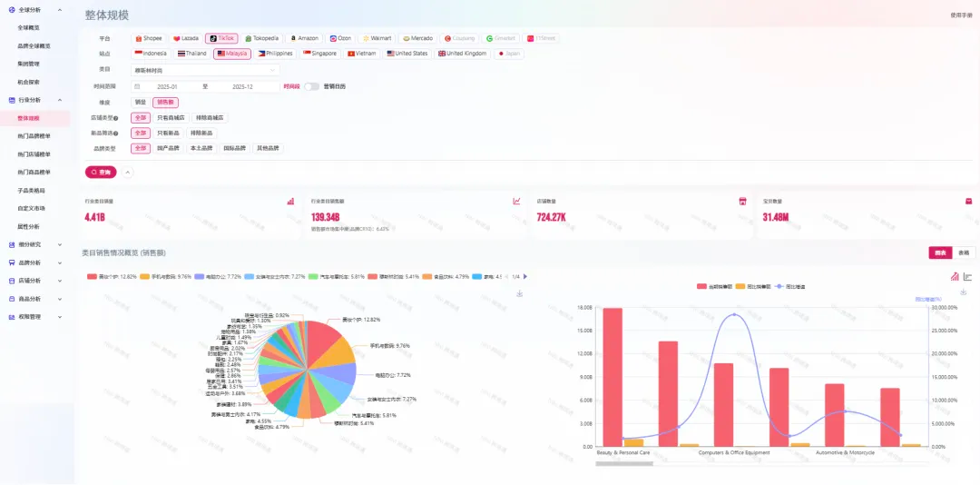
Task: Choose Amazon as the platform
Action: pos(304,38)
